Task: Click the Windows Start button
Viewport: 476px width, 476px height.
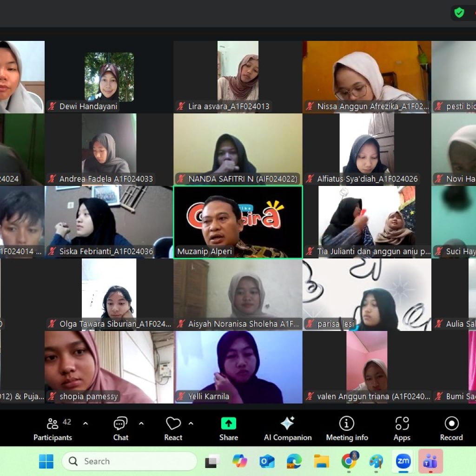Action: (x=46, y=461)
